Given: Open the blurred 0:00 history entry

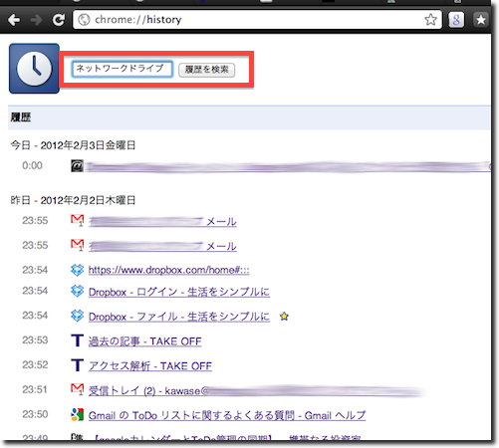Looking at the screenshot, I should point(289,166).
